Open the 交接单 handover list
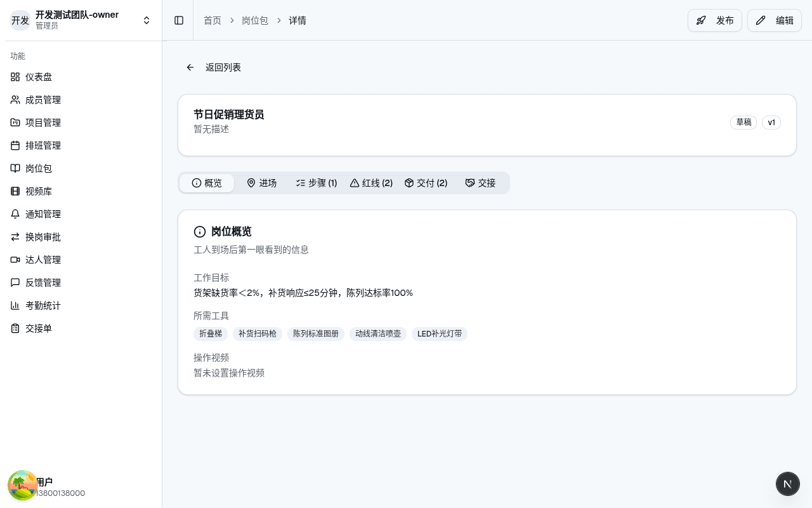 (38, 328)
